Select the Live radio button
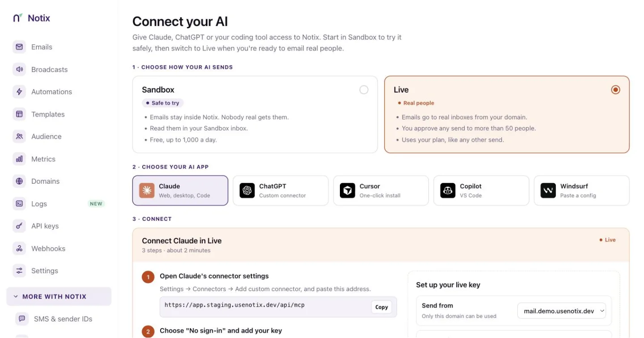This screenshot has height=338, width=644. [x=616, y=90]
